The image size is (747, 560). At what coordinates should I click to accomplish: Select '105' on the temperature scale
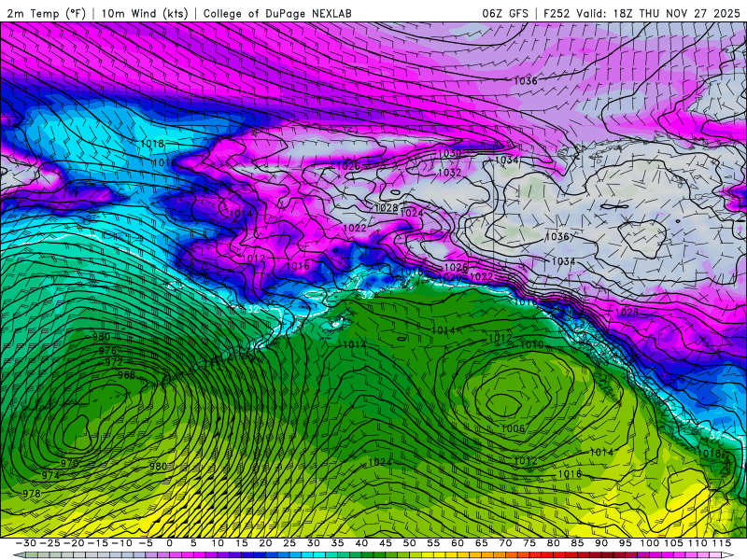(673, 543)
